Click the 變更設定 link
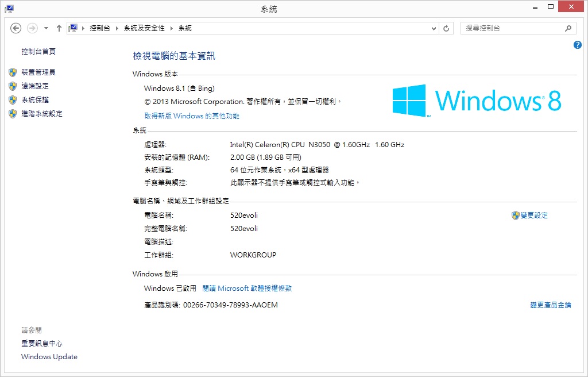This screenshot has width=588, height=377. coord(534,215)
